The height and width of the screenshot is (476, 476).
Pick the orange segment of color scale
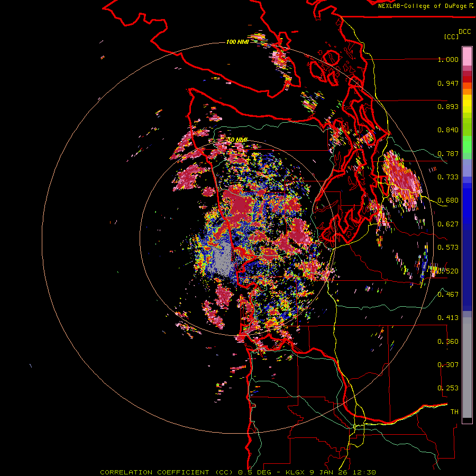point(467,88)
